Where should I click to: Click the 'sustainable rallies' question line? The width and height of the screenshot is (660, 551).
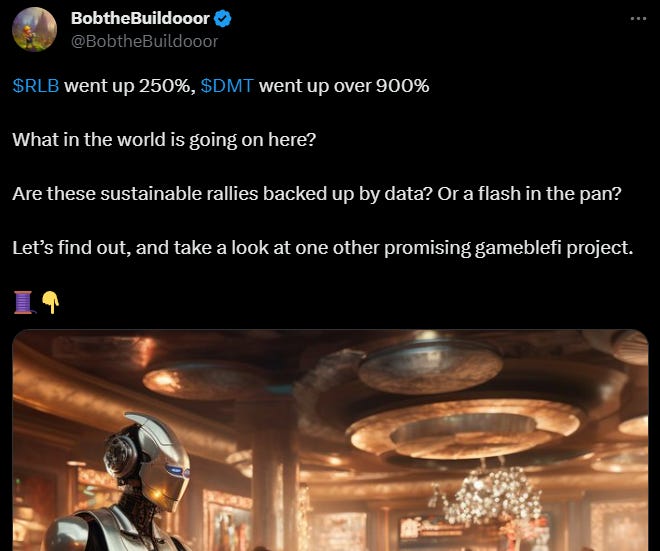point(317,194)
